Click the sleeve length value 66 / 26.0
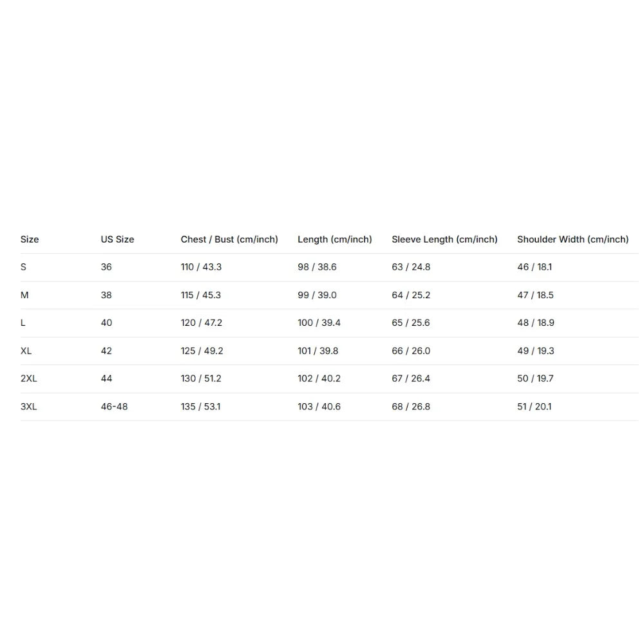644x644 pixels. coord(411,351)
